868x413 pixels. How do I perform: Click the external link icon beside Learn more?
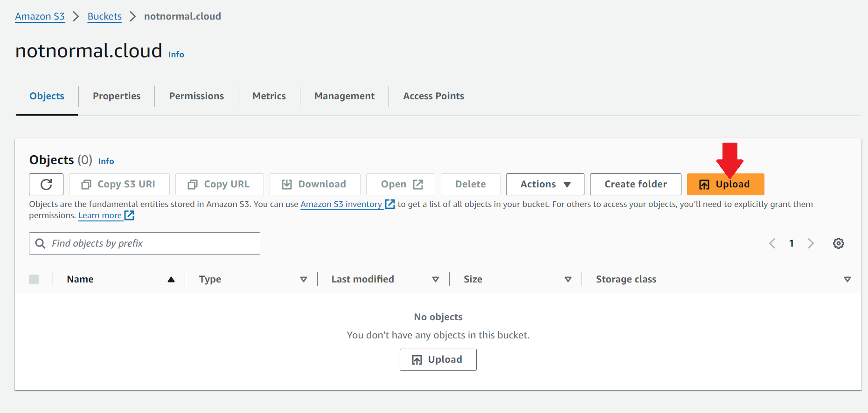[130, 215]
